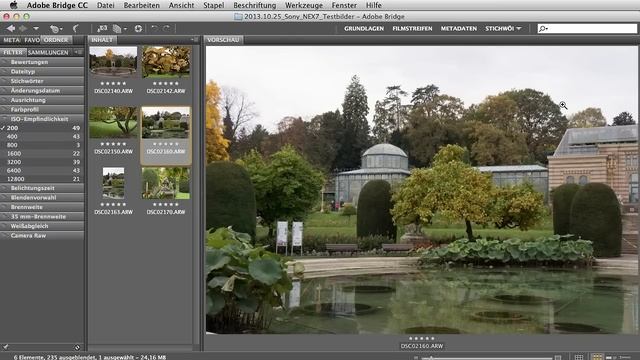Expand the Brennweite filter section
Viewport: 640px width, 360px height.
click(x=42, y=207)
